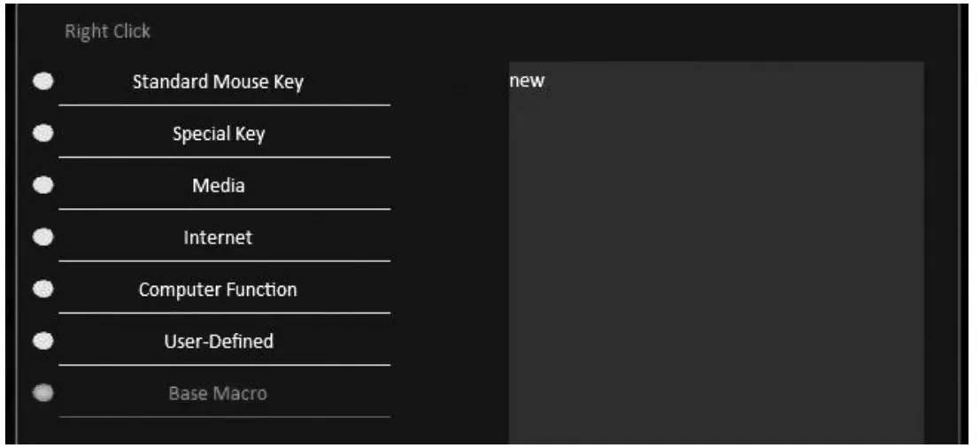Screen dimensions: 980x448
Task: Toggle the Media radio button
Action: coord(43,186)
